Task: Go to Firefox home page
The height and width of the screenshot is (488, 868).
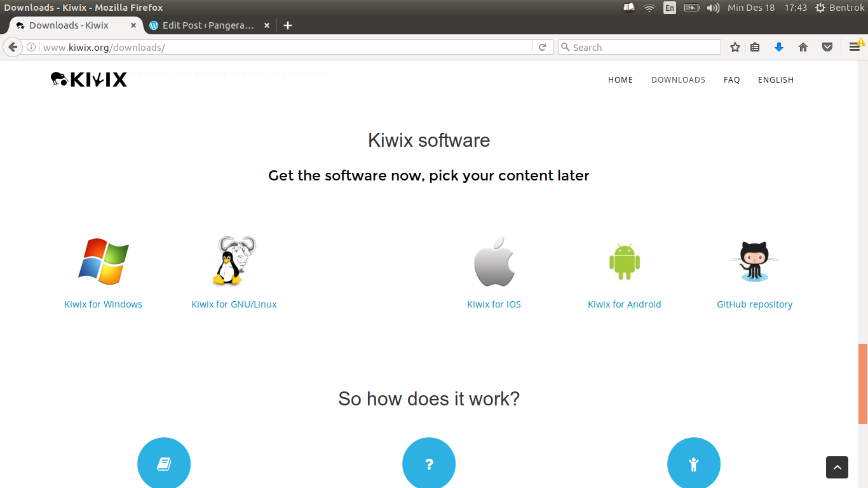Action: [803, 47]
